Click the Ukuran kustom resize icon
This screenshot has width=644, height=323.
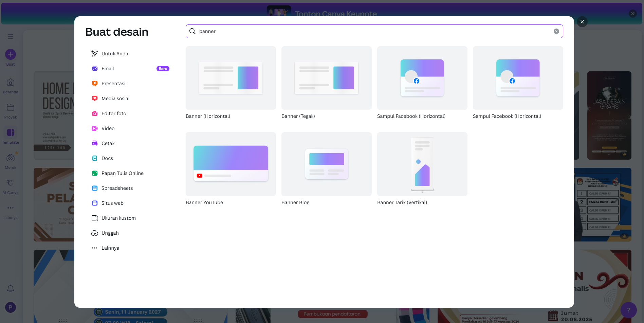tap(95, 218)
